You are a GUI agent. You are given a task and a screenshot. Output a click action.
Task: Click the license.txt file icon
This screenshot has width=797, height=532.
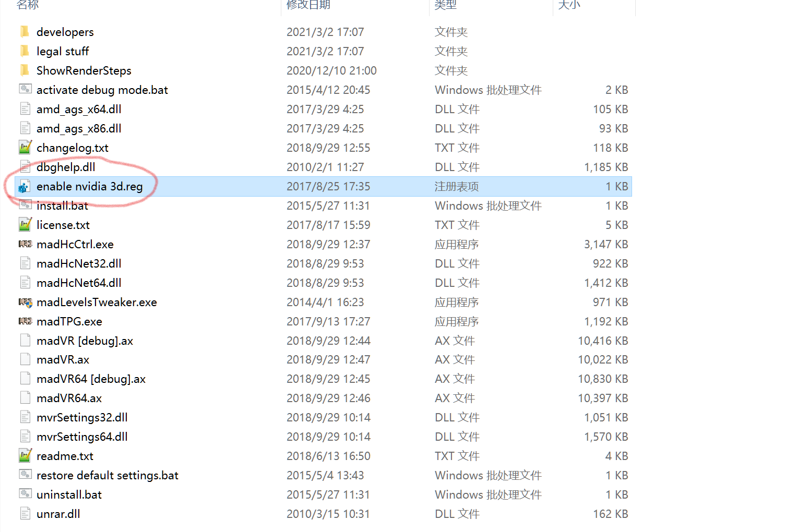25,225
